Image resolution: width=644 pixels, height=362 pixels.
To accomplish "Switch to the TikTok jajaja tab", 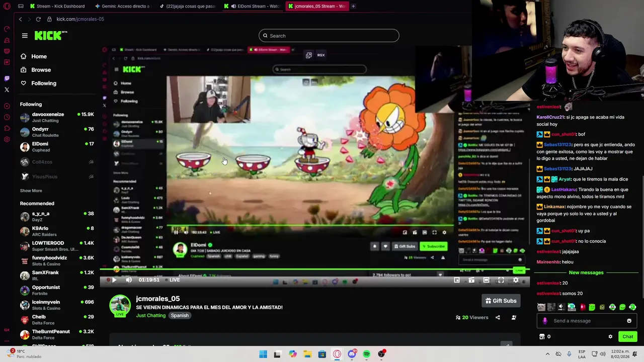I will click(188, 6).
